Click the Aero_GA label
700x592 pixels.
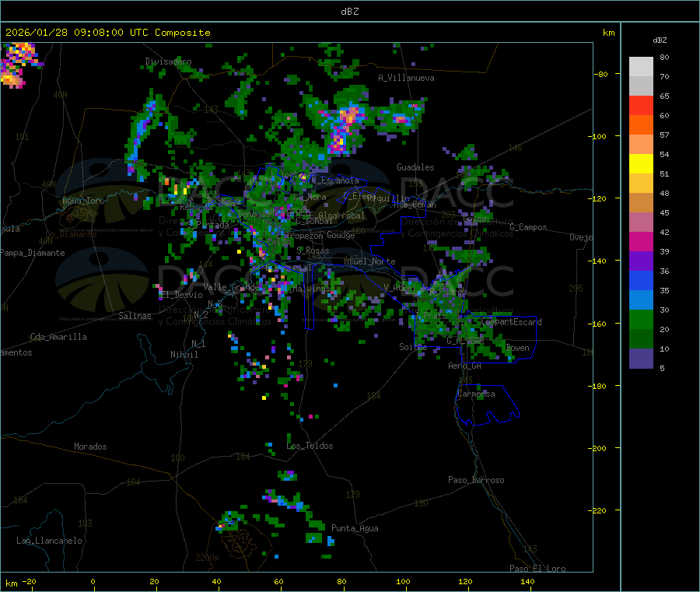point(465,366)
